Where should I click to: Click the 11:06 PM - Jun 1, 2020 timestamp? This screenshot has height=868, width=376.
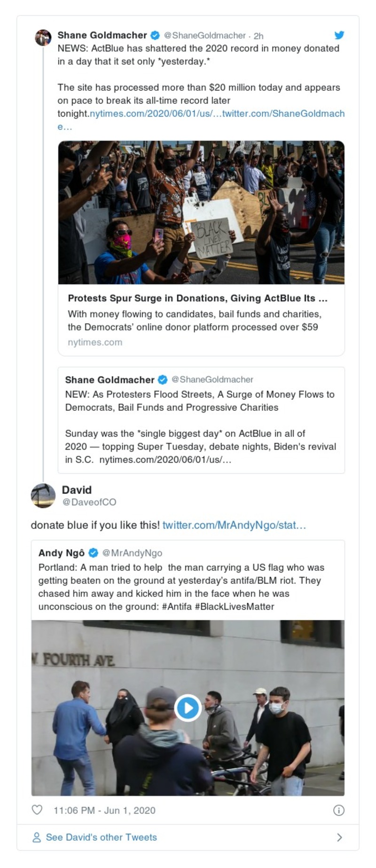click(x=104, y=810)
